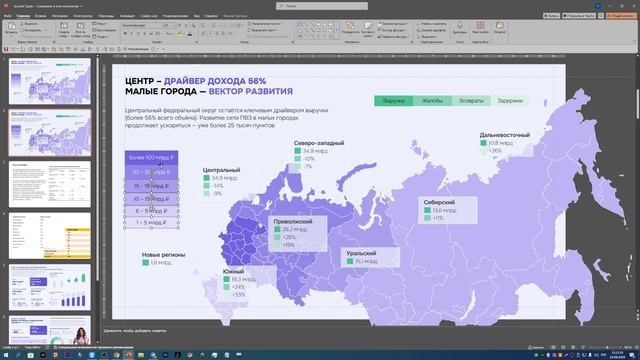Screen dimensions: 640x360
Task: Click the Replace icon in Editing group
Action: [419, 30]
